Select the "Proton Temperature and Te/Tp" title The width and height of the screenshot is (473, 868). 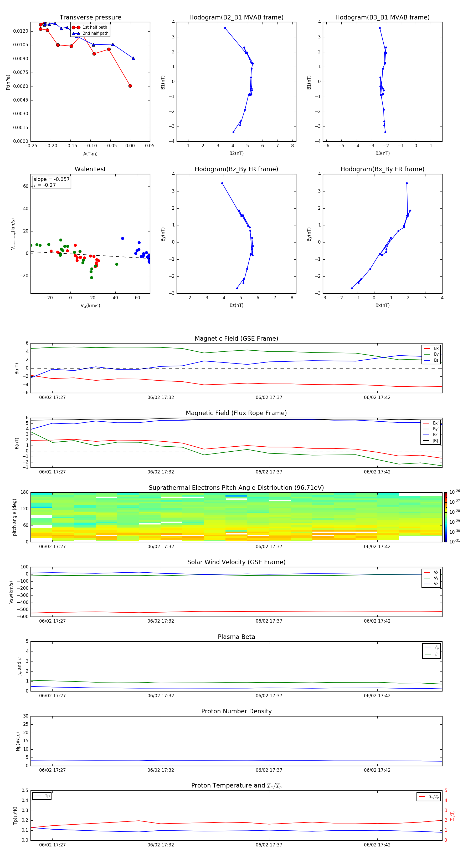coord(236,786)
